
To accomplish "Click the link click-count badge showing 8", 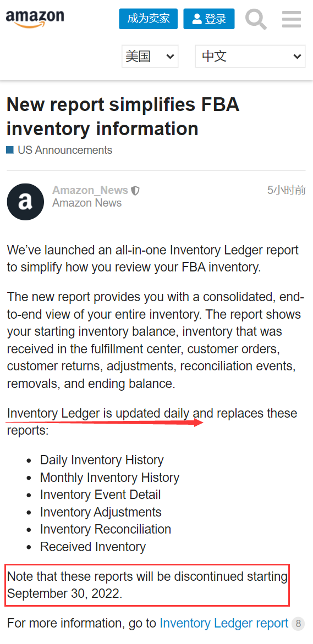I will [x=298, y=624].
